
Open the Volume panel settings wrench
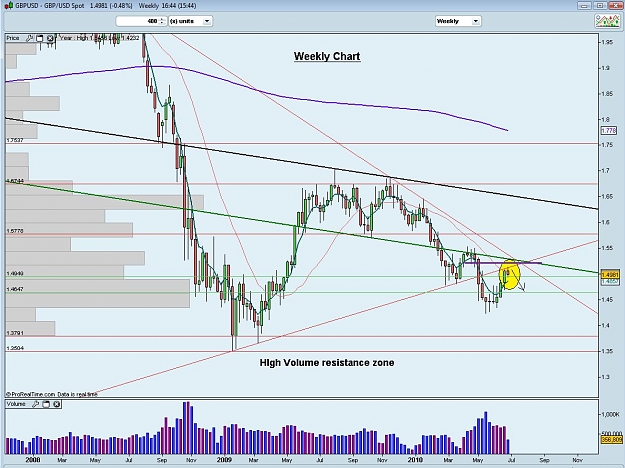point(35,404)
